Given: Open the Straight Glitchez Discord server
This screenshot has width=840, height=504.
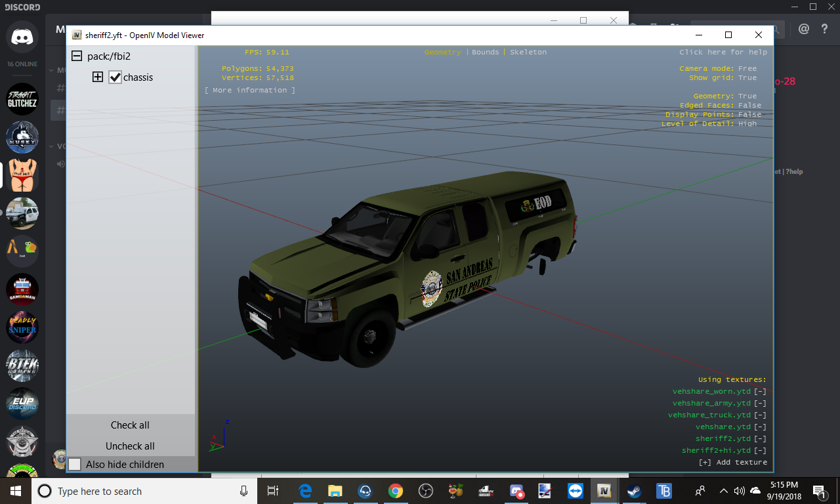Looking at the screenshot, I should [22, 99].
